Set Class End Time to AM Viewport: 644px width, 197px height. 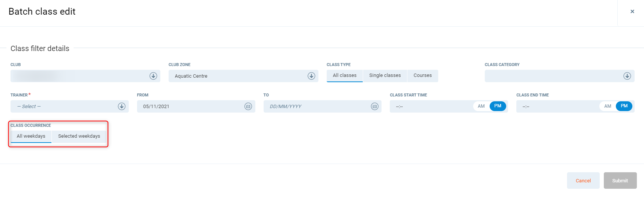click(x=608, y=106)
